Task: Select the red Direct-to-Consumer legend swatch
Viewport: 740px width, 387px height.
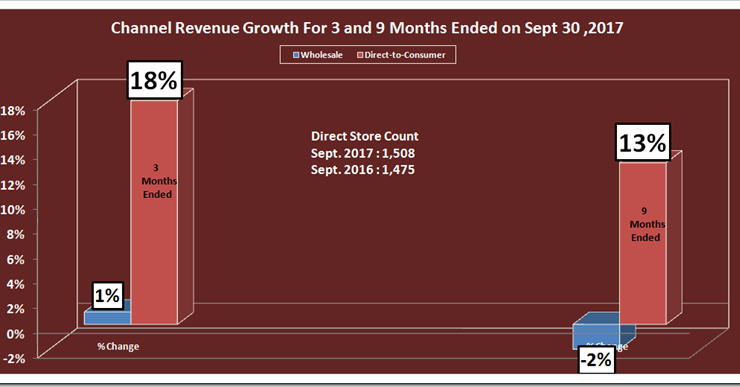Action: (360, 55)
